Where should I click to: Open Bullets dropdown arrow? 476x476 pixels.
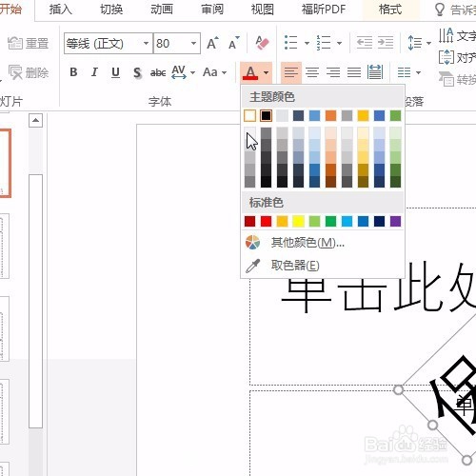[x=307, y=43]
